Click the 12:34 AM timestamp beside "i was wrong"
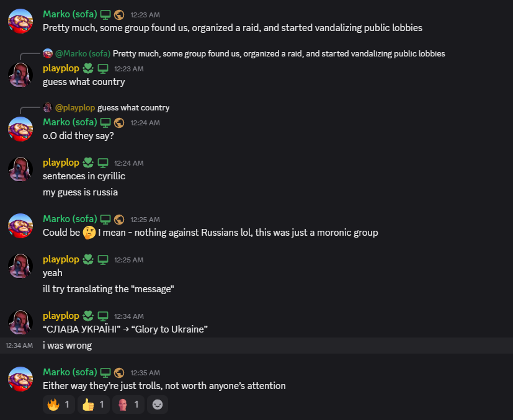 [19, 346]
